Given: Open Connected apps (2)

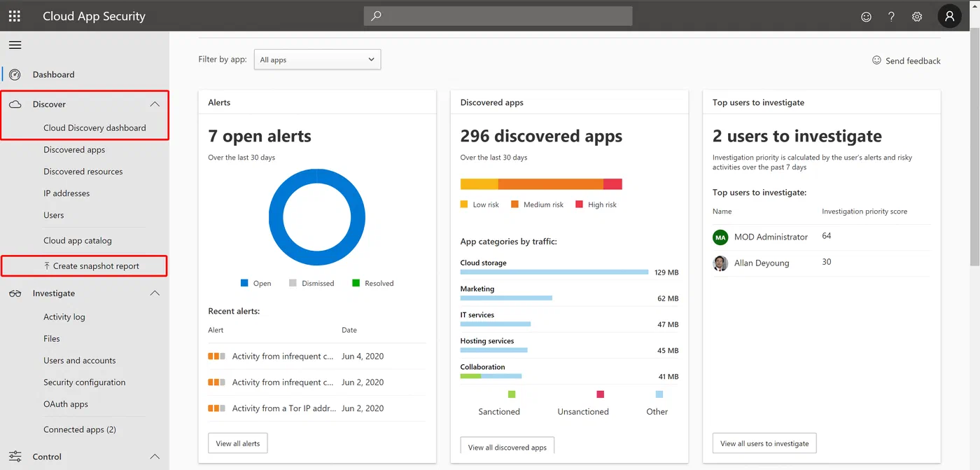Looking at the screenshot, I should [80, 429].
